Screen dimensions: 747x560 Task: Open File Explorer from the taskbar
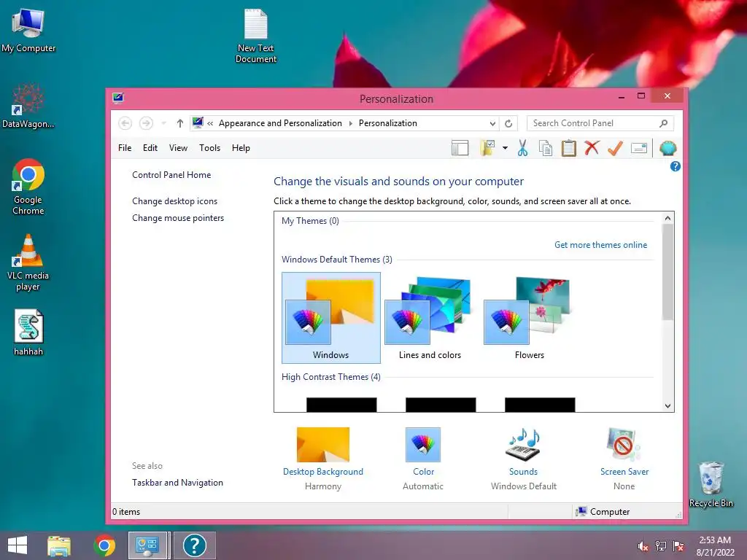pyautogui.click(x=59, y=545)
